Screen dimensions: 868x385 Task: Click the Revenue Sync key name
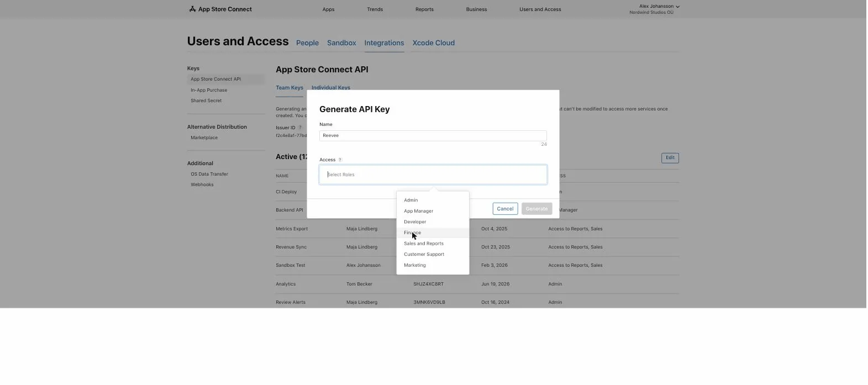[291, 247]
